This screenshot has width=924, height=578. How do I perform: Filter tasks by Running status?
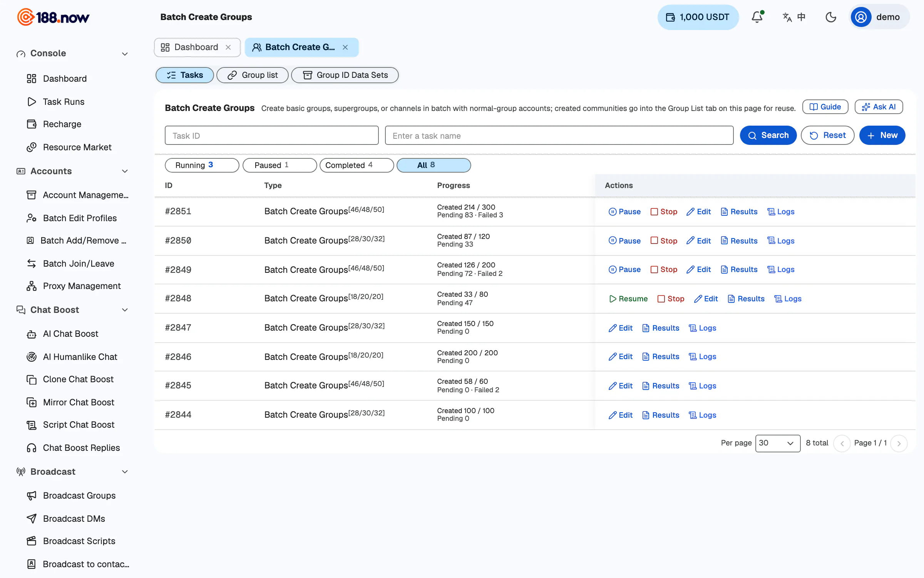[x=202, y=165]
